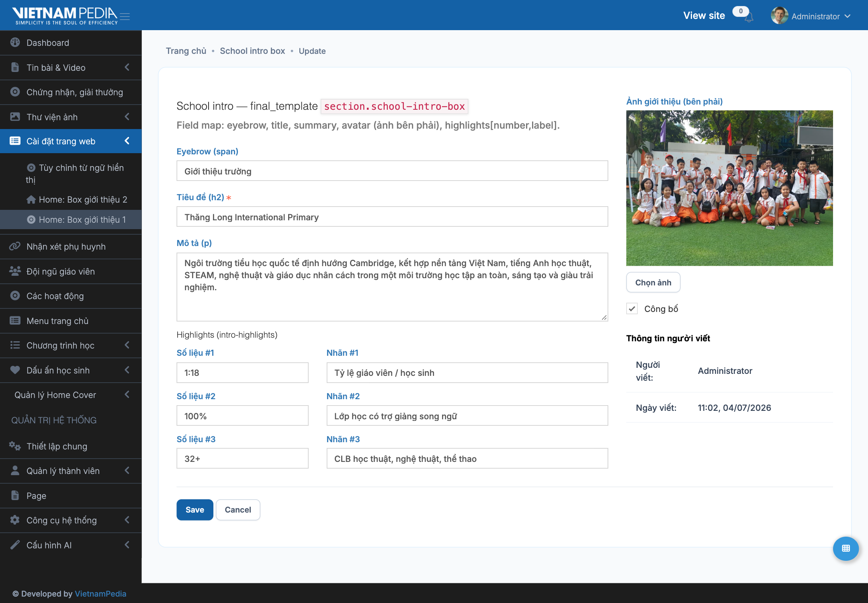
Task: Expand Quản lý thành viên chevron
Action: (x=127, y=470)
